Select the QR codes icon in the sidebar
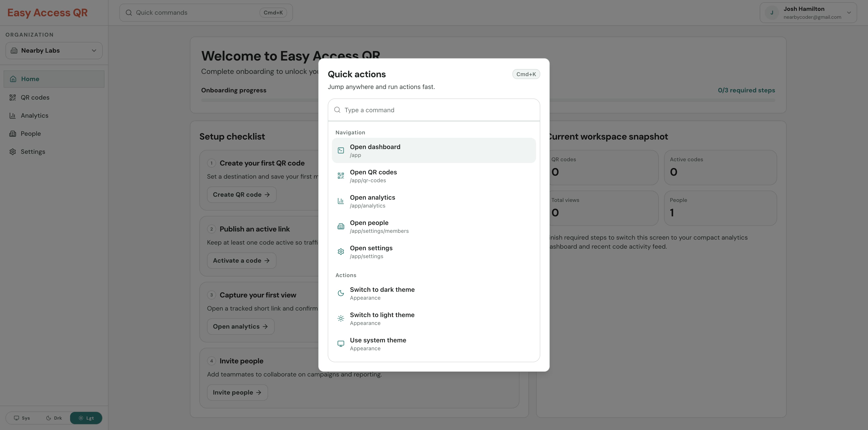 tap(12, 97)
